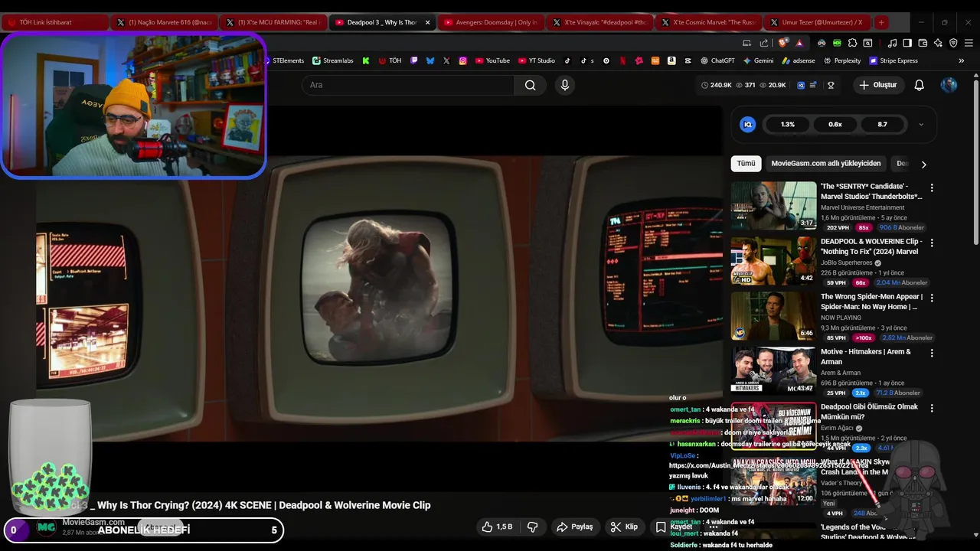Open the YT Studio bookmark

coord(536,60)
